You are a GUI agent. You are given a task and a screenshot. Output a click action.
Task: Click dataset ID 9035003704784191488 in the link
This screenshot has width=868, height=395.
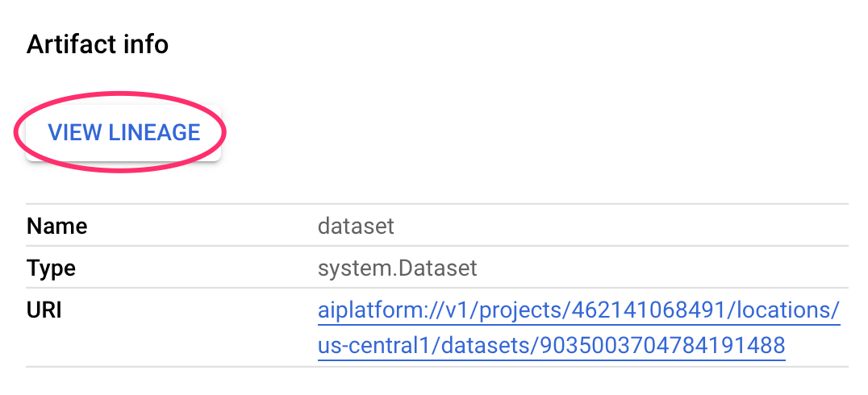662,346
